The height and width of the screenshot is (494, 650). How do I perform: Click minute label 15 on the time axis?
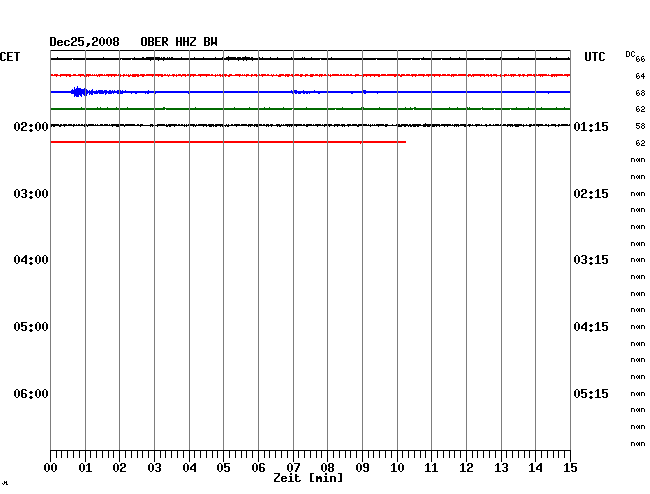(x=570, y=468)
